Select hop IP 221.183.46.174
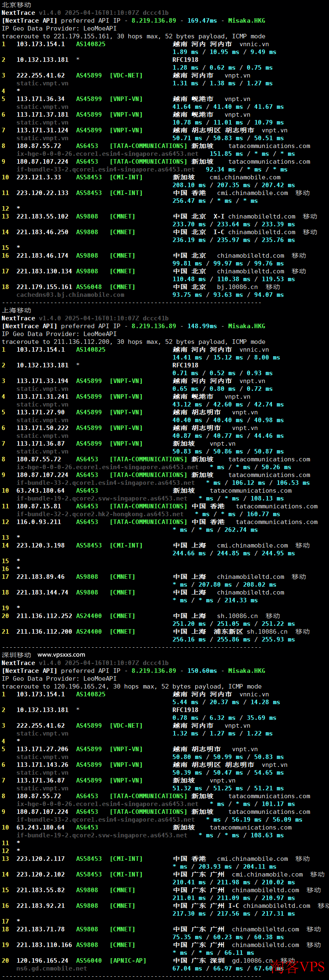329x980 pixels. (x=43, y=256)
